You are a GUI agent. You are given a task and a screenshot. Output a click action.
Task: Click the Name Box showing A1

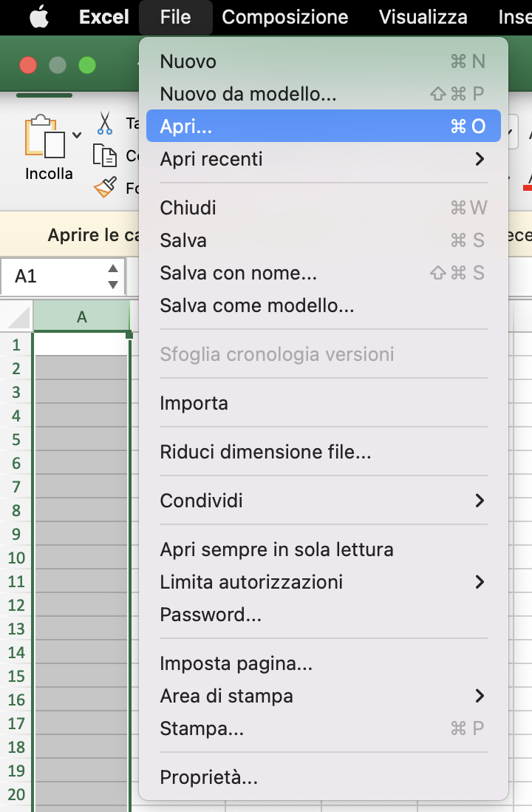point(63,276)
